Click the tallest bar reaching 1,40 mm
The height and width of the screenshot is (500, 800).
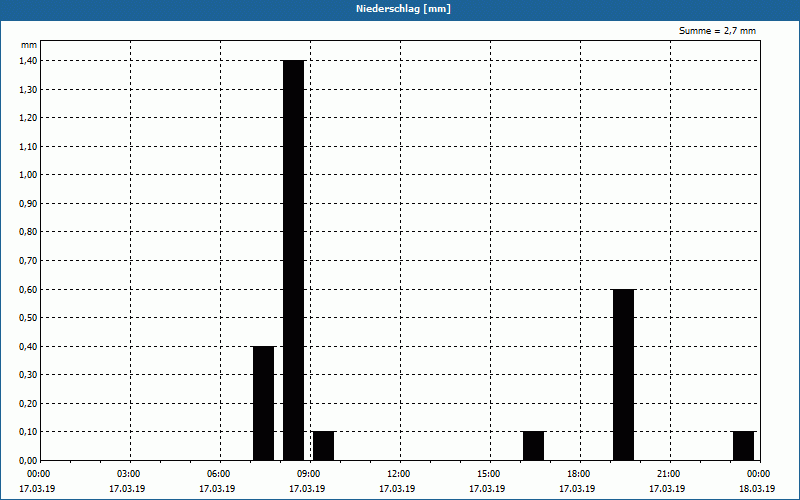[x=294, y=260]
